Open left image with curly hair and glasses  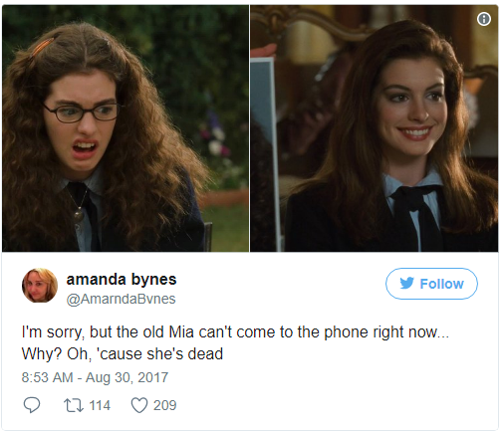point(126,128)
